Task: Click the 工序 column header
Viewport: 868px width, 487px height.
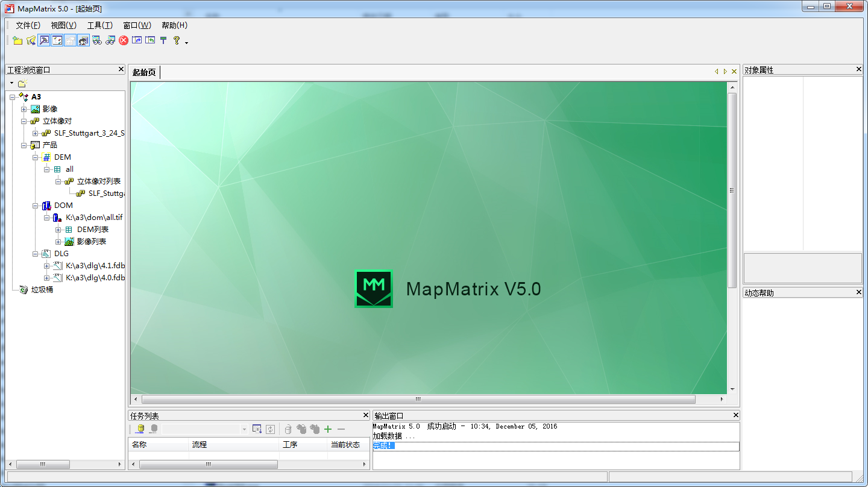Action: 304,445
